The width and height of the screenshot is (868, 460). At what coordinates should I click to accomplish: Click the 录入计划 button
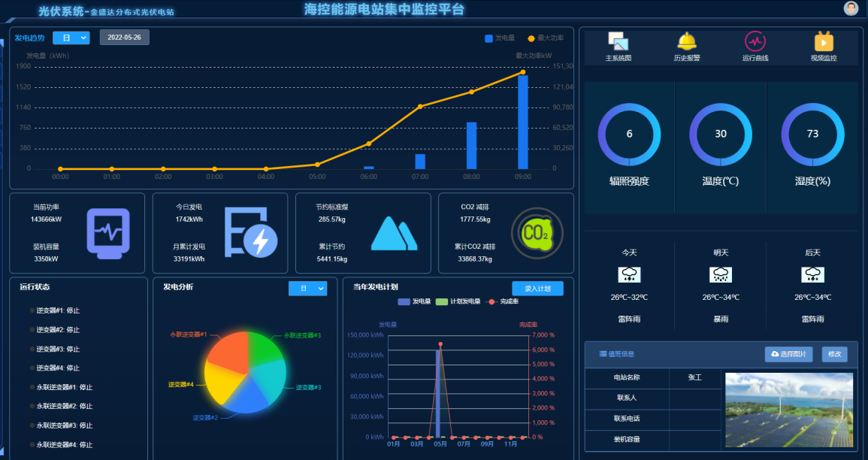537,288
